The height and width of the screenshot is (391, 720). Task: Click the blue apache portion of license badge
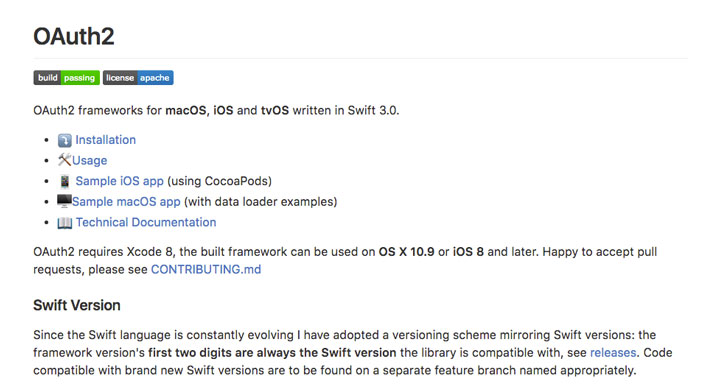155,78
